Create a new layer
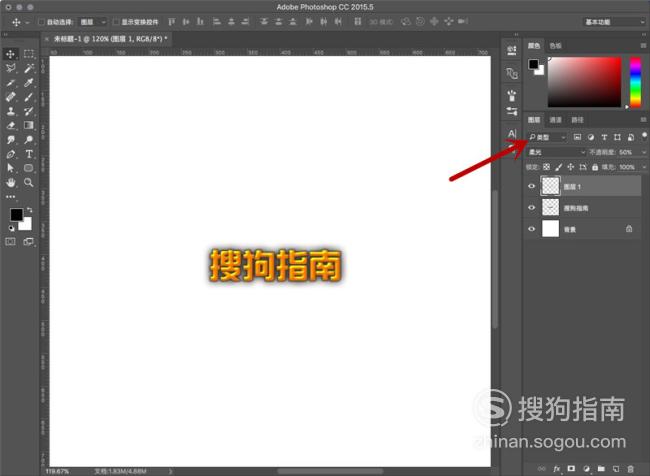The height and width of the screenshot is (476, 650). (x=616, y=469)
